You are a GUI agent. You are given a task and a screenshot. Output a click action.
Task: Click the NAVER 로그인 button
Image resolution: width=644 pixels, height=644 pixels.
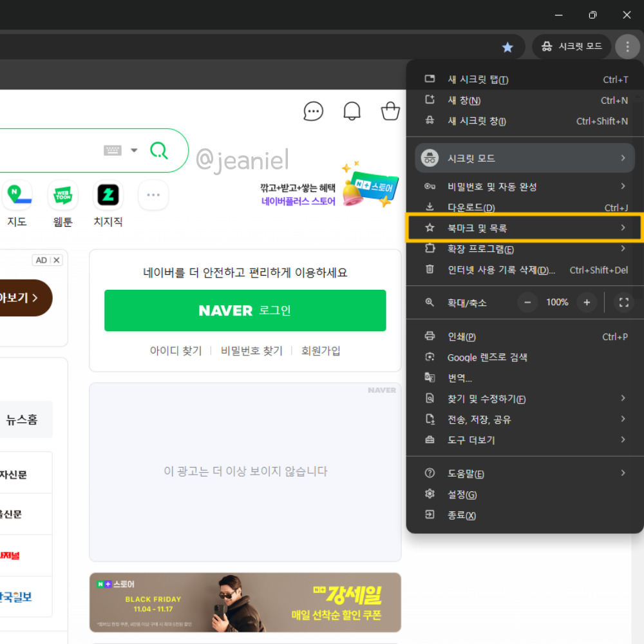[x=245, y=310]
